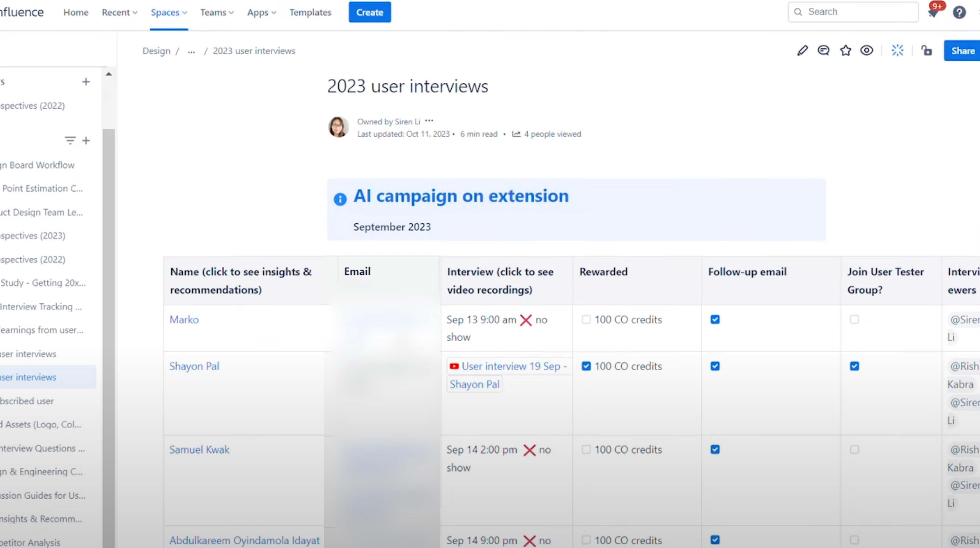Open the Teams dropdown in navigation
This screenshot has width=980, height=548.
[x=217, y=12]
